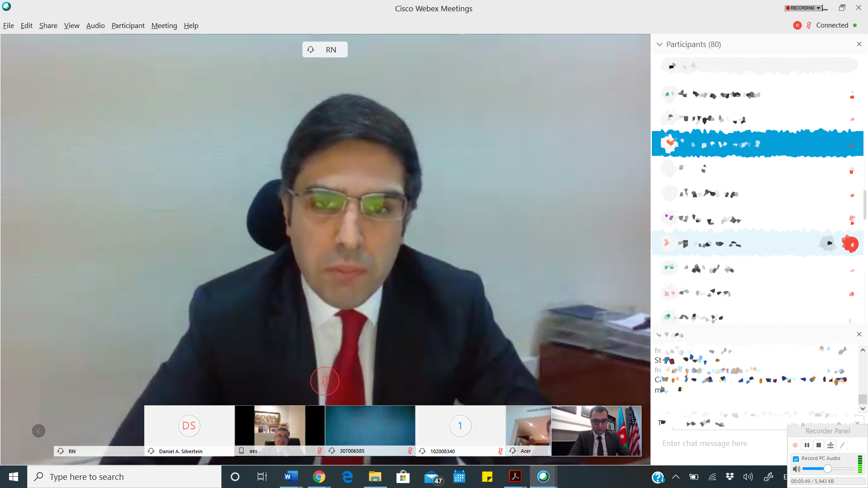Click the chat message input field
This screenshot has width=868, height=488.
pyautogui.click(x=723, y=444)
